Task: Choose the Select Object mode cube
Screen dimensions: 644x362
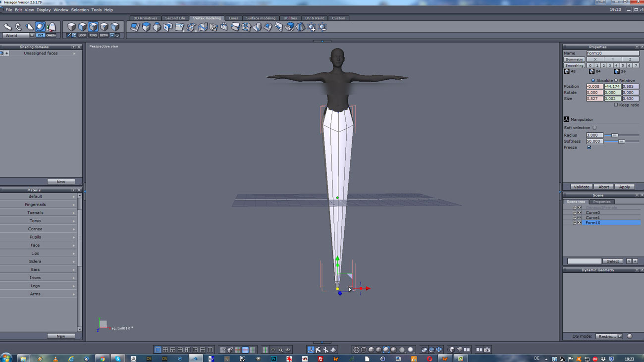Action: (71, 27)
